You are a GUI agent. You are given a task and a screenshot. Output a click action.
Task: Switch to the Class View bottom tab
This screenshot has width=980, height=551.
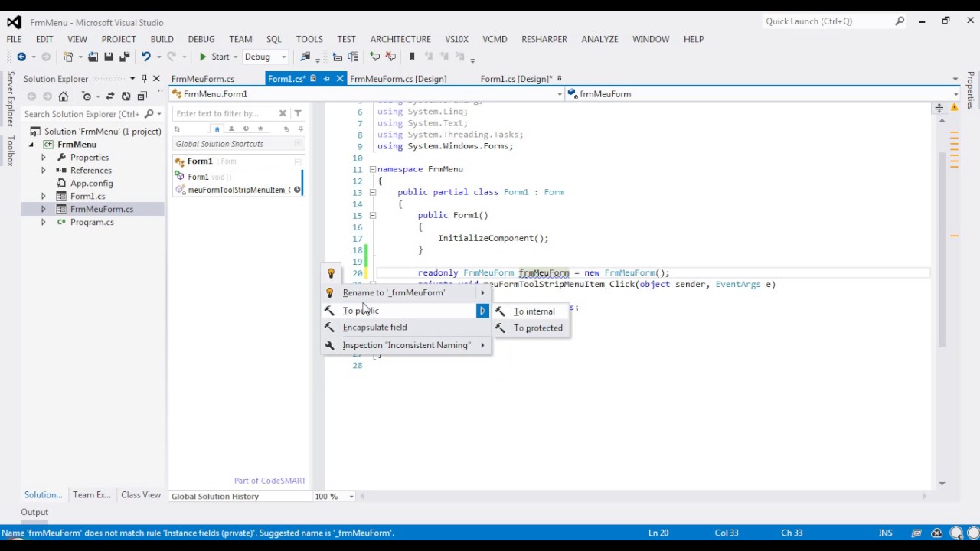(x=141, y=495)
